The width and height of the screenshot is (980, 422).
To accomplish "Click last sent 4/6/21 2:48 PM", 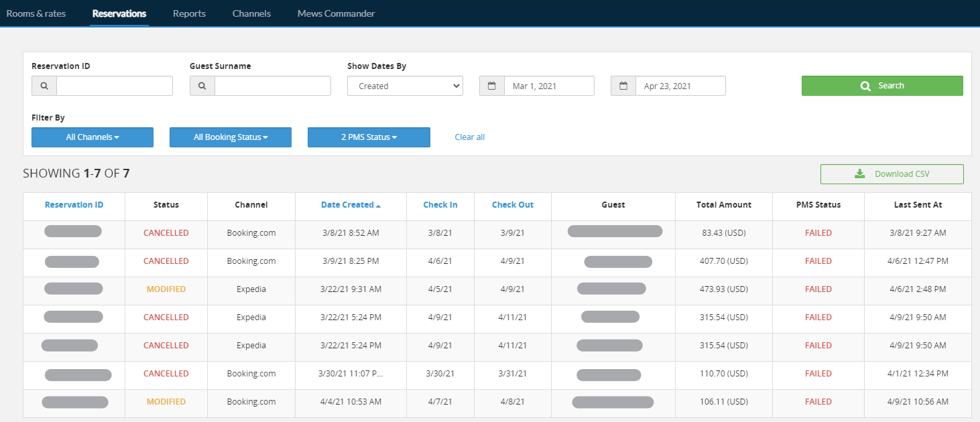I will point(918,289).
